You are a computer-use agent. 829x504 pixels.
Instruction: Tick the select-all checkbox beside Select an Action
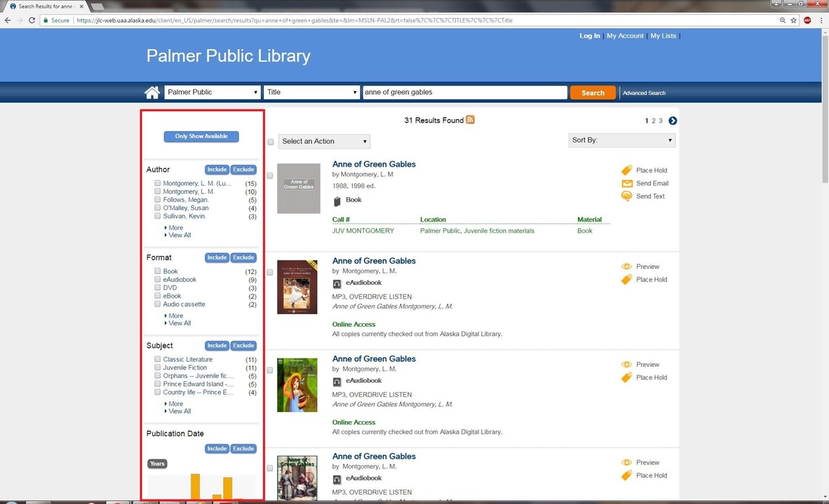(271, 142)
